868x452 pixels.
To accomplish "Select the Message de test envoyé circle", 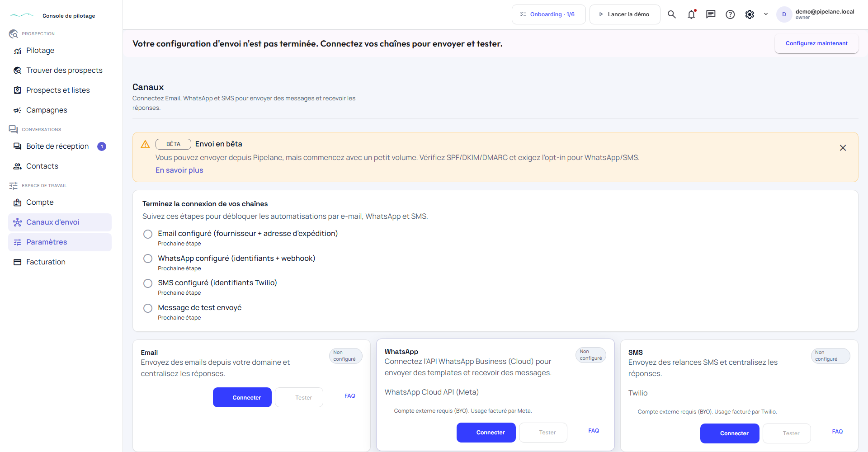I will tap(148, 308).
